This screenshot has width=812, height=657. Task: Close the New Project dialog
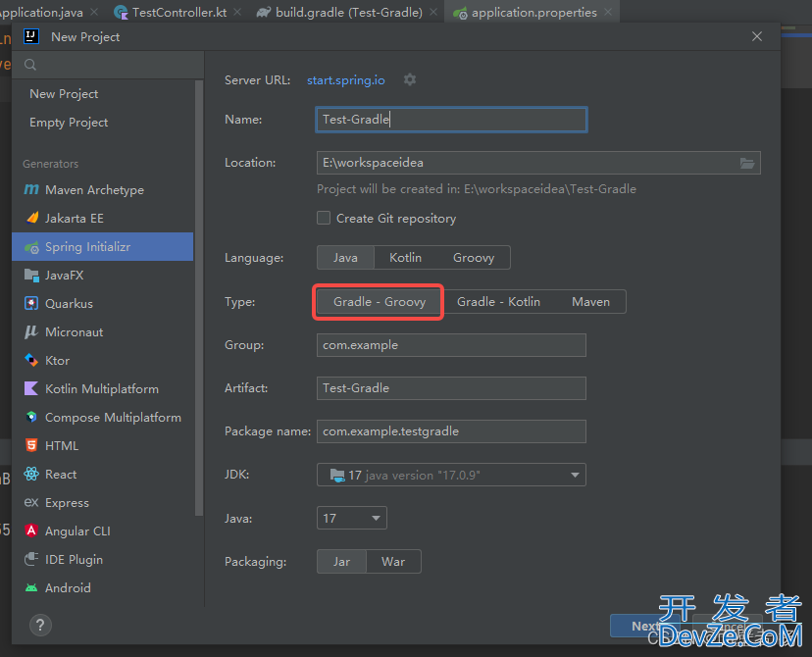(757, 36)
